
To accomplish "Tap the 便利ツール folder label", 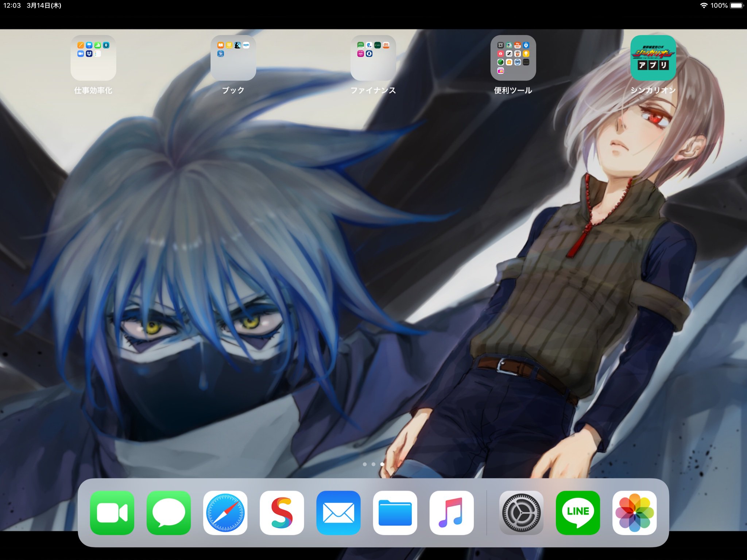I will [x=513, y=90].
